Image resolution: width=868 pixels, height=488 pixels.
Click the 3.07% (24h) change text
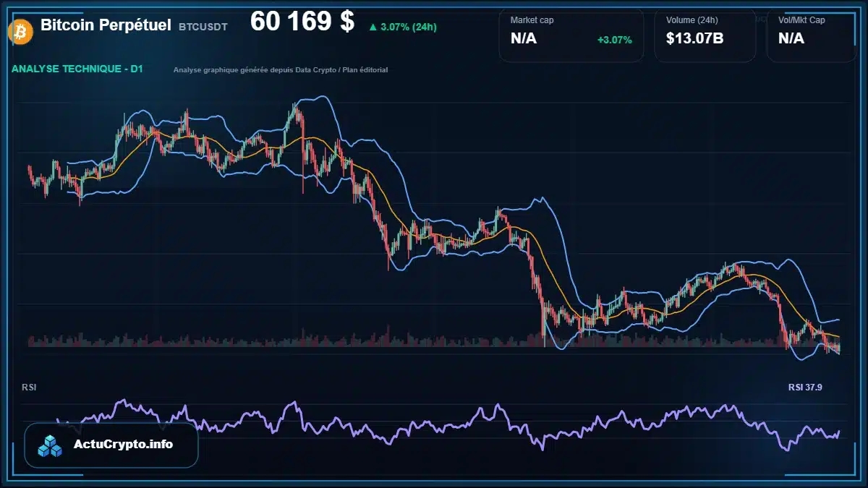click(x=408, y=27)
